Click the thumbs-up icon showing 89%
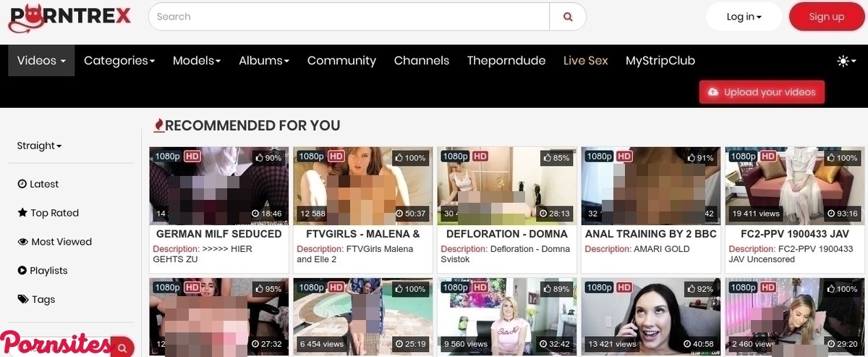 (x=548, y=288)
